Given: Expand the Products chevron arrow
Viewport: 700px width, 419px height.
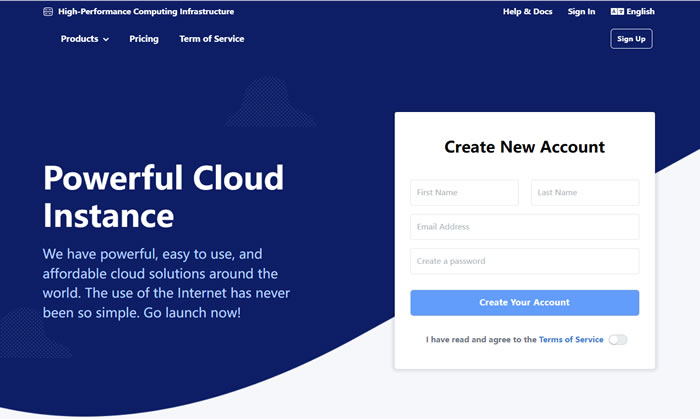Looking at the screenshot, I should [x=106, y=40].
